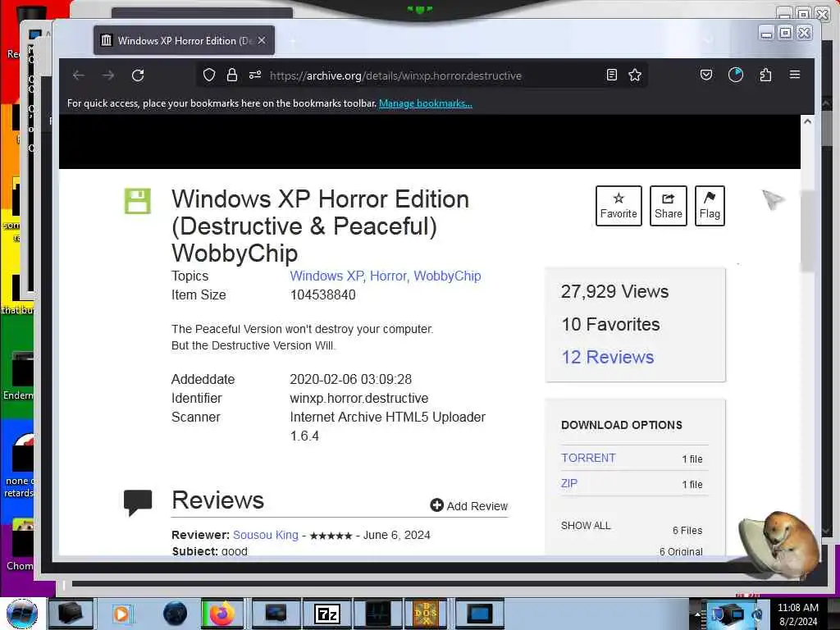Click the identifier winxp.horror.destructive text
Viewport: 840px width, 630px height.
tap(359, 398)
